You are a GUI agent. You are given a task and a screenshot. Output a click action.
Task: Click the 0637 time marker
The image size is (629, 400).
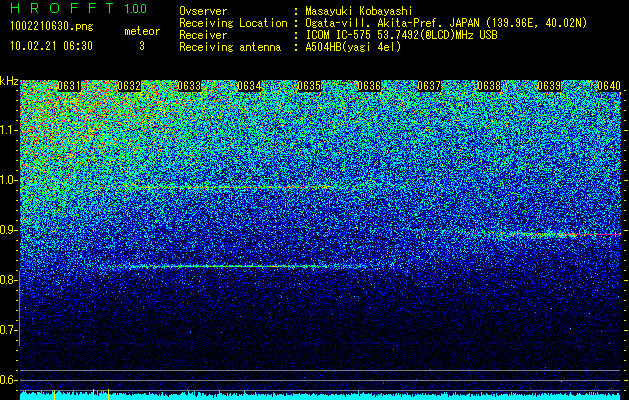(429, 86)
